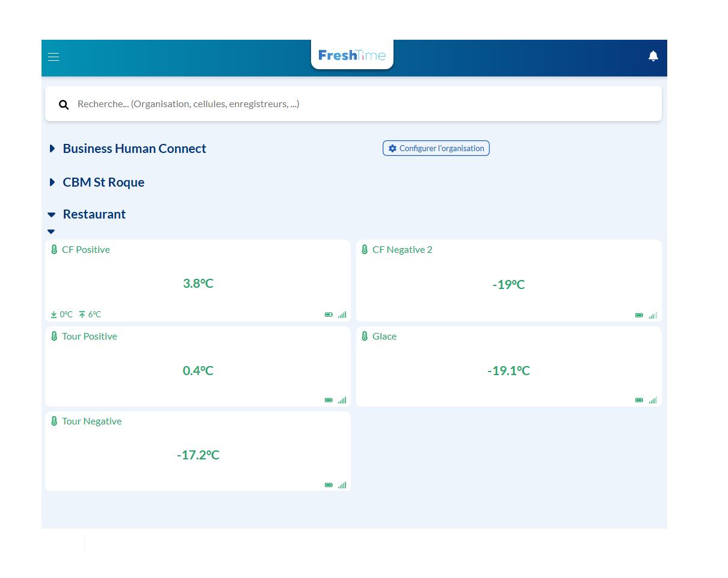The image size is (728, 578).
Task: Click the signal strength icon on Tour Negative
Action: pyautogui.click(x=342, y=485)
